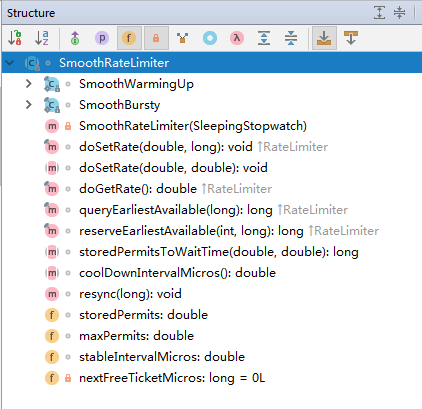Click the method icon beside reserveEarliestAvailable

click(52, 231)
